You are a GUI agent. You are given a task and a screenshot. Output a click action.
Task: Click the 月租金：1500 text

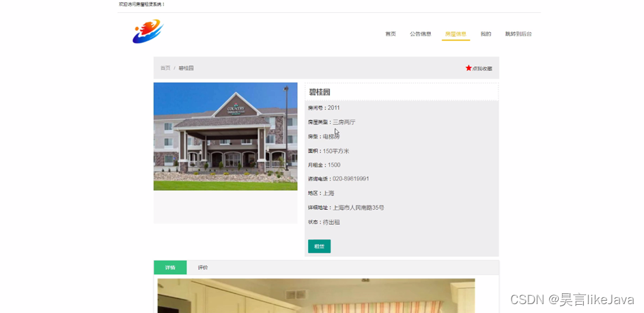[324, 165]
